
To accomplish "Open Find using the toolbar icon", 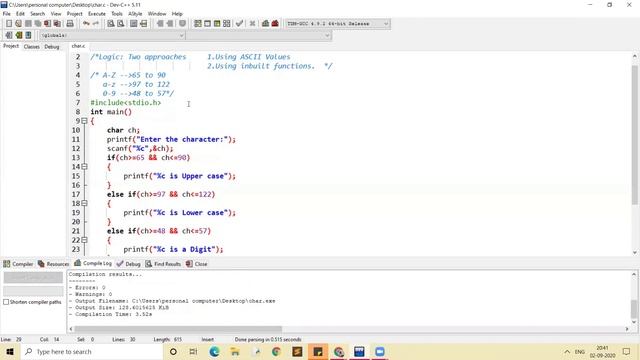I will (x=111, y=24).
